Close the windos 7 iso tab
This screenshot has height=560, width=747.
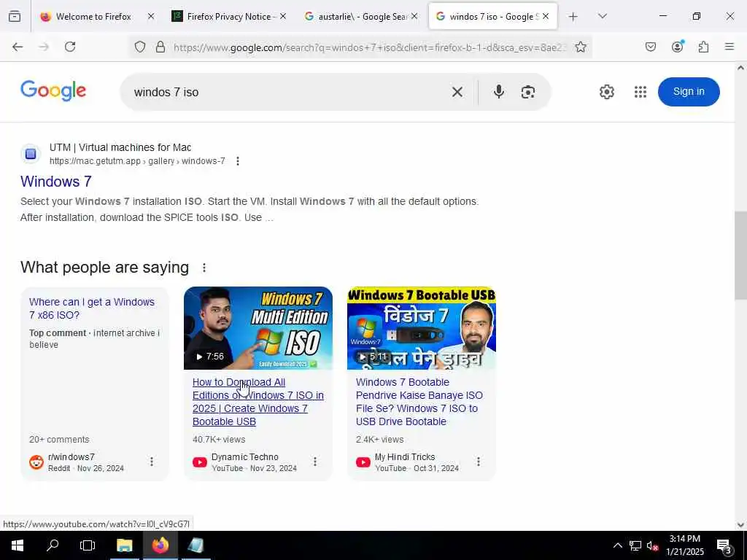[546, 16]
